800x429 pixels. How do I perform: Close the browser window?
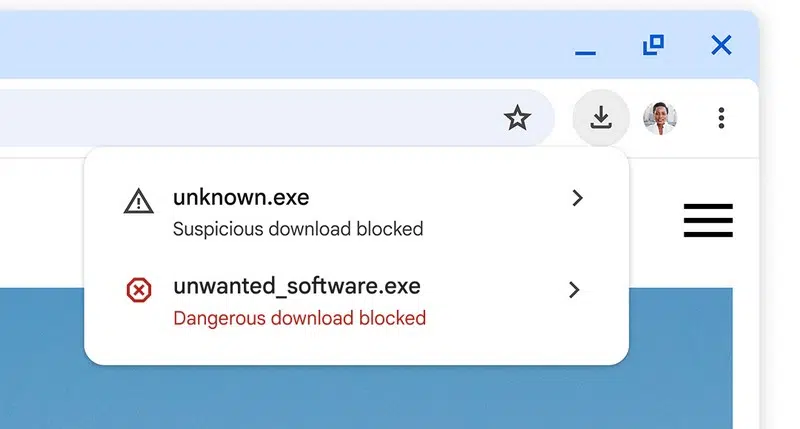click(720, 45)
